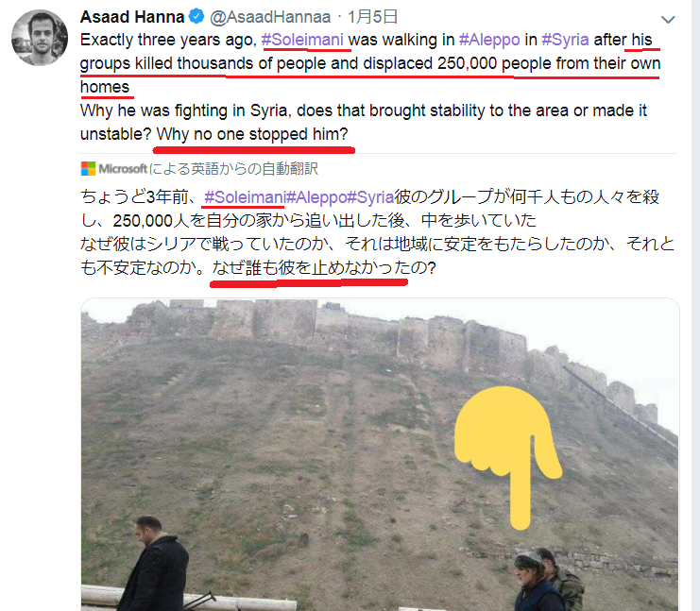Open the #Soleimani hashtag in English tweet
700x611 pixels.
[302, 40]
